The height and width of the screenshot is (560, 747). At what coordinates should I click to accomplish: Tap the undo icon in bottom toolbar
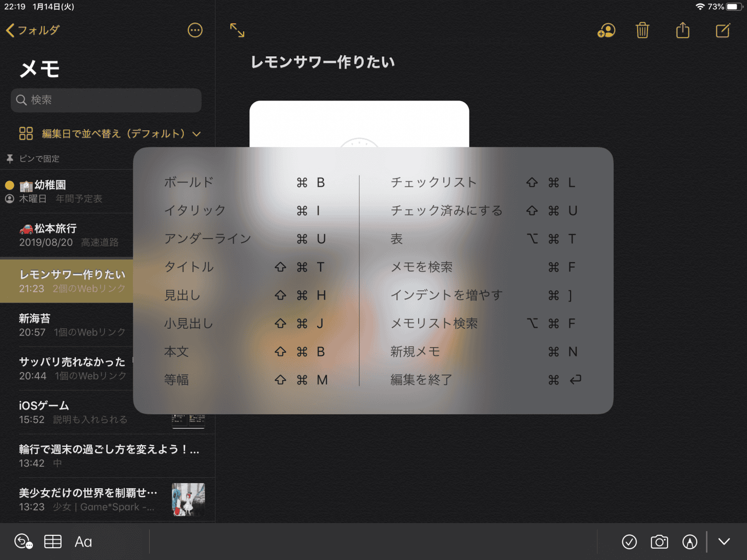(x=23, y=542)
